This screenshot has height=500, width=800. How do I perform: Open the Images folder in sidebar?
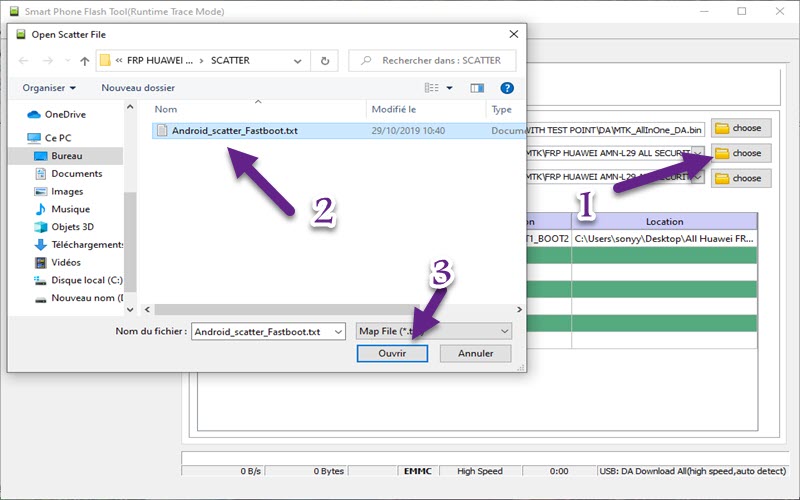[67, 191]
